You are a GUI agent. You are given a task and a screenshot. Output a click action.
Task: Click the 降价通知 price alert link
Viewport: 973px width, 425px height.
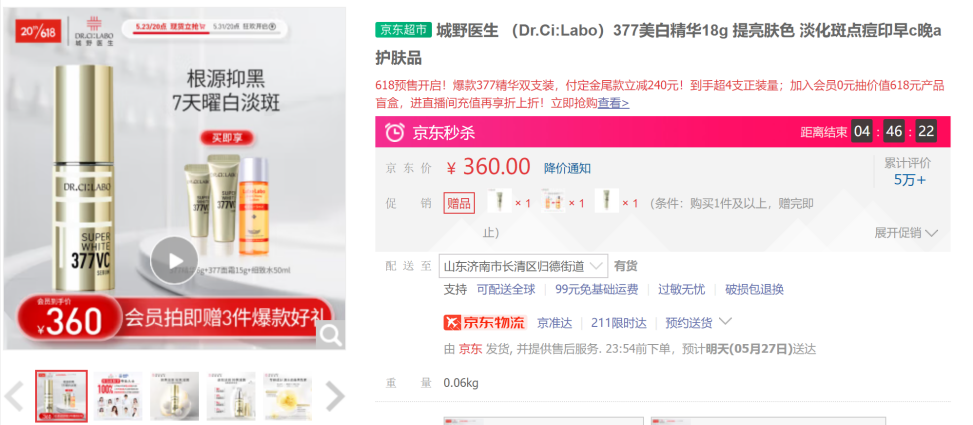pos(567,168)
